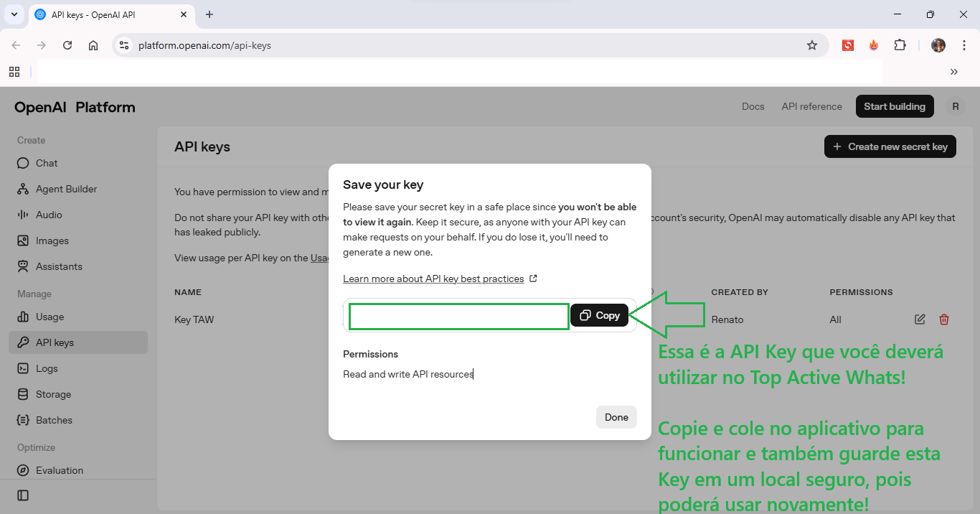Collapse sidebar using bottom panel icon
This screenshot has height=514, width=980.
(23, 495)
